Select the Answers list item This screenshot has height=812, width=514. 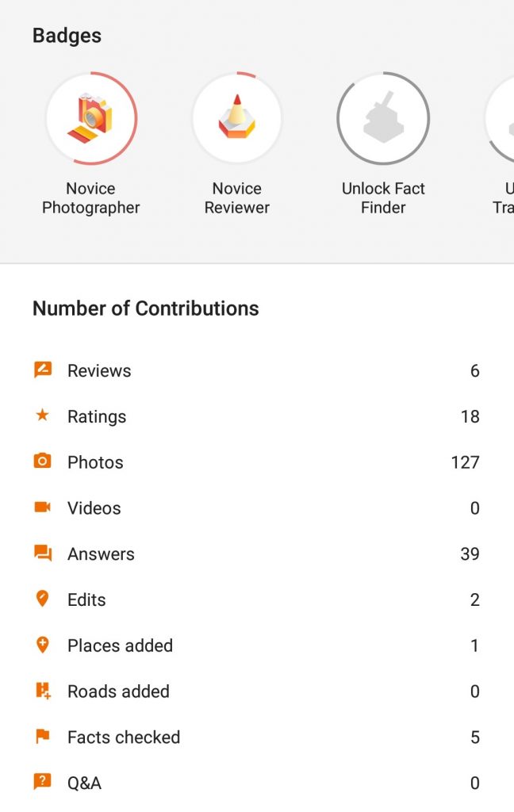257,554
